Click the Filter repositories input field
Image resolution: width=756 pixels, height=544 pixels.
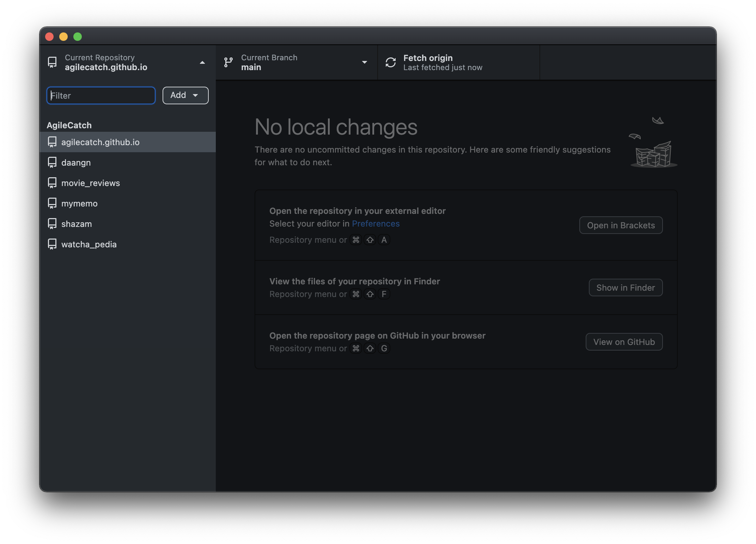click(x=101, y=95)
